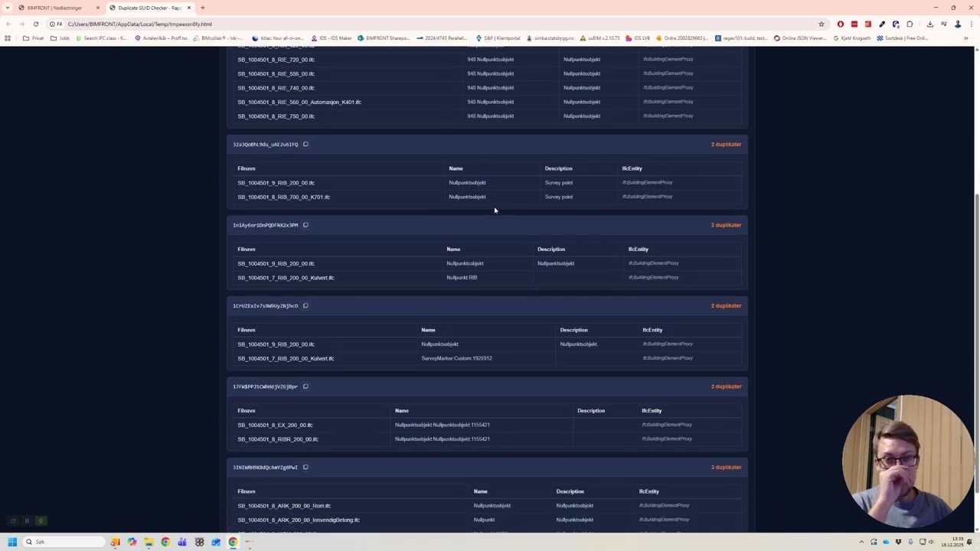Click GUID text 3INIWRH9X8dQcAmYZg8PwI

(x=265, y=467)
